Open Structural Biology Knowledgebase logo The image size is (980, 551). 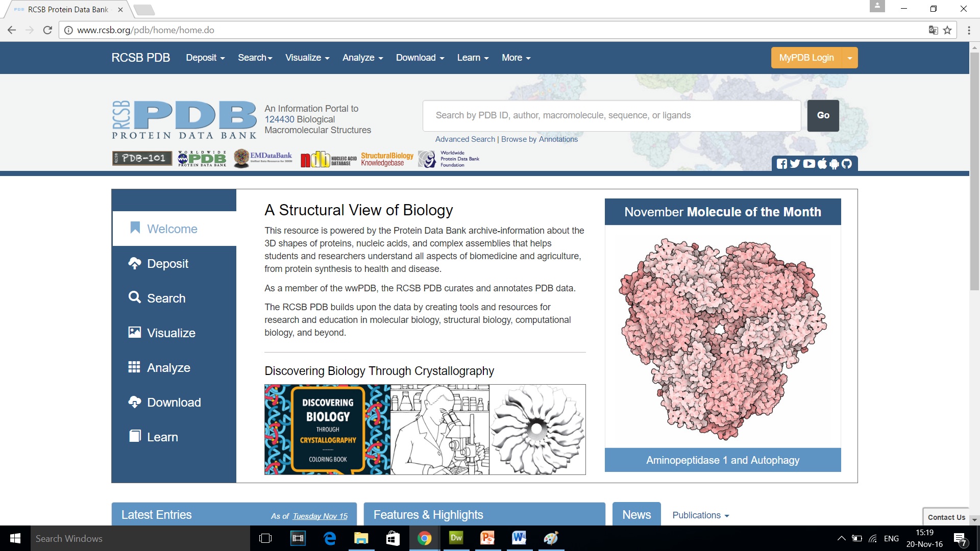(x=387, y=159)
